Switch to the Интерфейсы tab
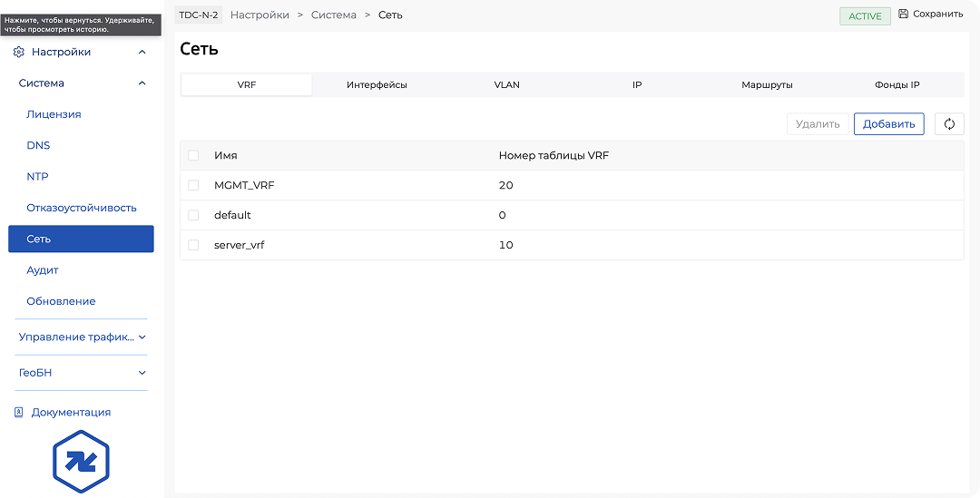 point(377,85)
